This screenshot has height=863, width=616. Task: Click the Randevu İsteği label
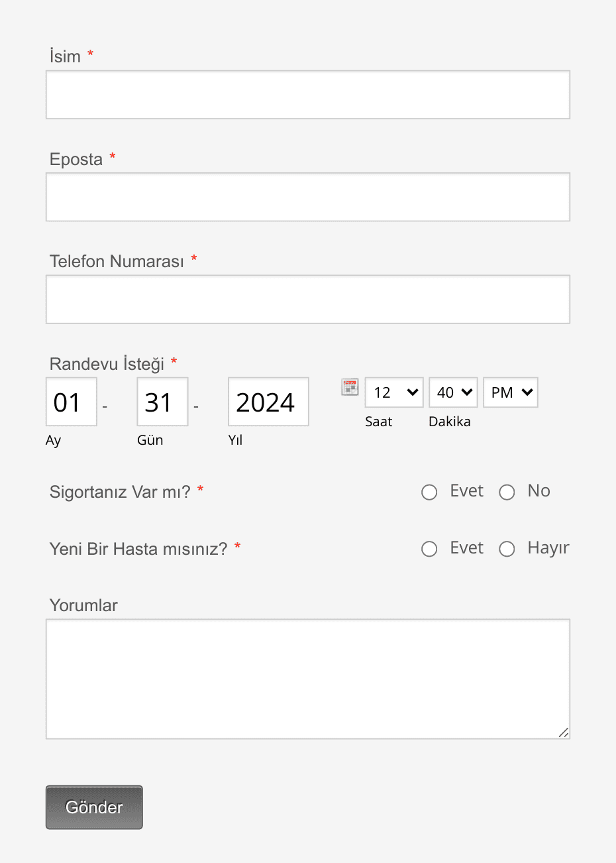[107, 364]
